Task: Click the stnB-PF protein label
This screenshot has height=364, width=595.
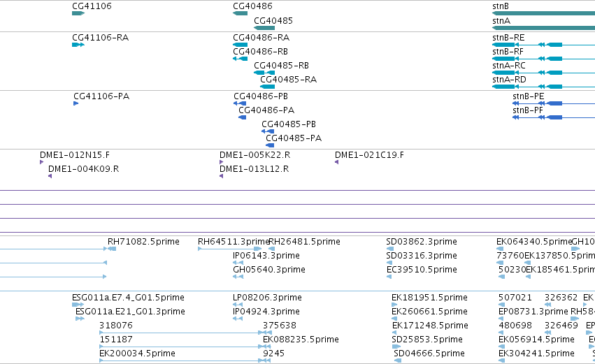Action: (x=528, y=110)
